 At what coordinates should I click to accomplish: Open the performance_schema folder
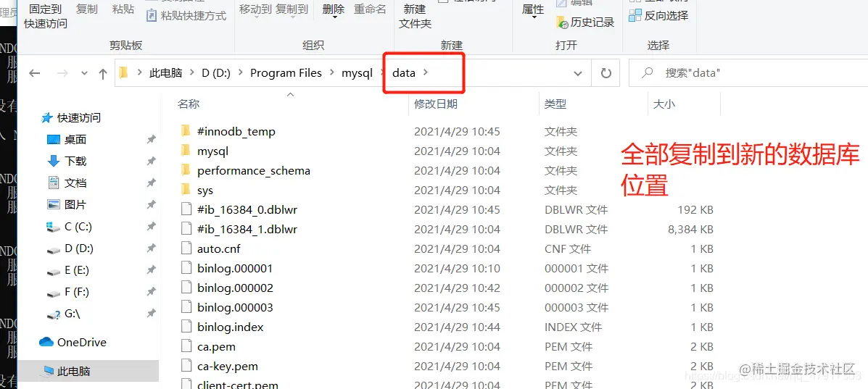tap(245, 170)
